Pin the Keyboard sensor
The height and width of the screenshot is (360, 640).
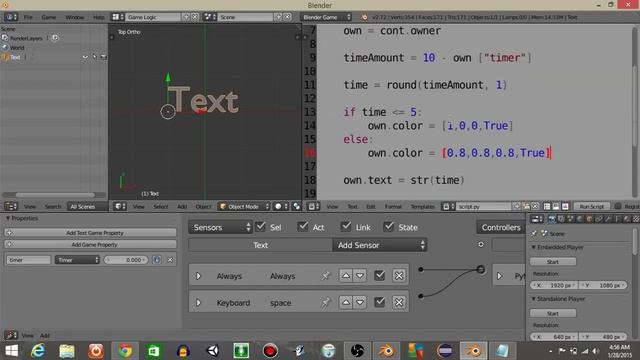point(325,302)
